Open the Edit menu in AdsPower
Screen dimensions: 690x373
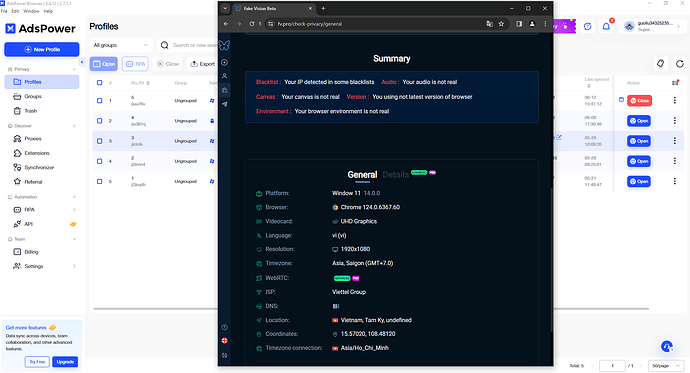(15, 11)
